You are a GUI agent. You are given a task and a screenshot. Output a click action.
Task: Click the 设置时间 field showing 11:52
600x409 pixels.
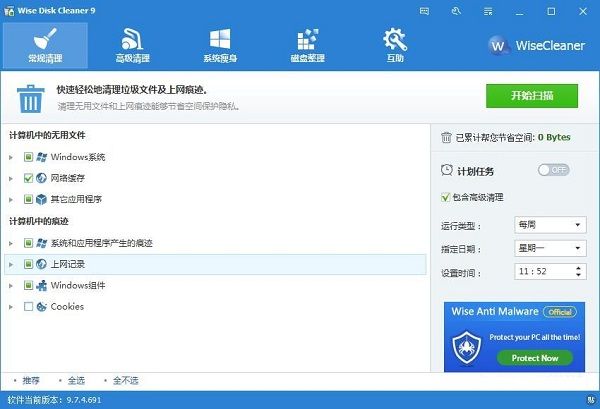550,272
